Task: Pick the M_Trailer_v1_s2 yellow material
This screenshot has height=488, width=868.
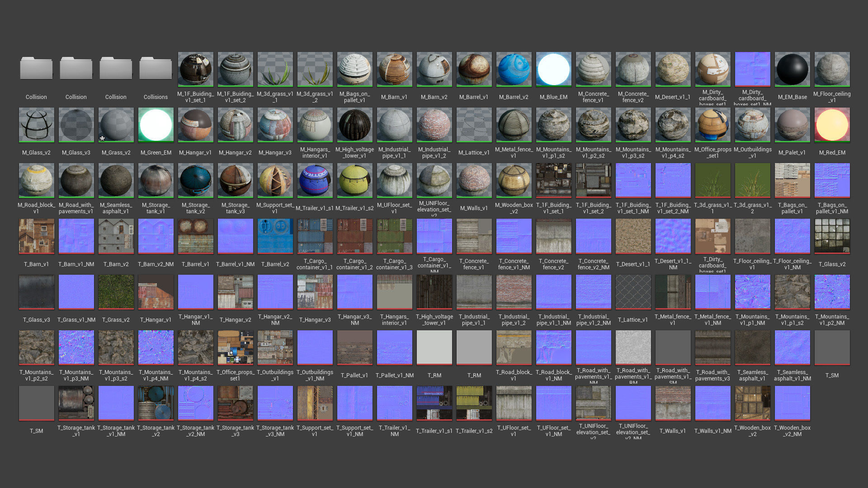Action: [354, 180]
